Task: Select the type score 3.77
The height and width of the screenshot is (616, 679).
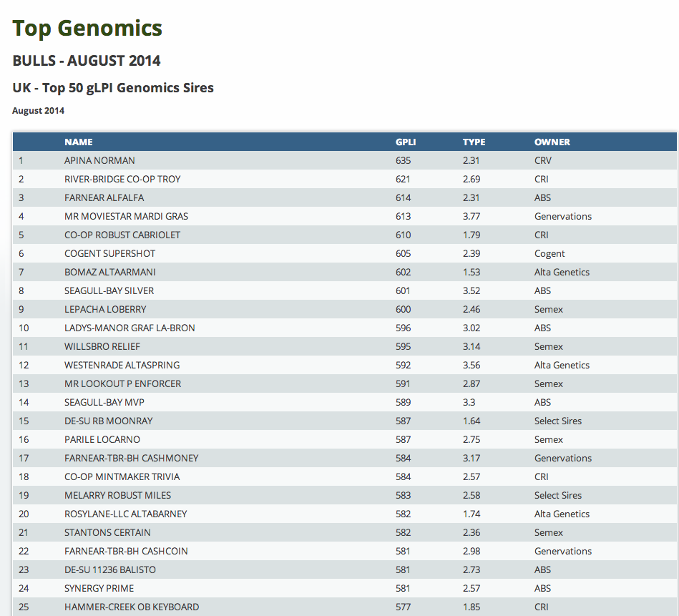Action: pos(472,216)
